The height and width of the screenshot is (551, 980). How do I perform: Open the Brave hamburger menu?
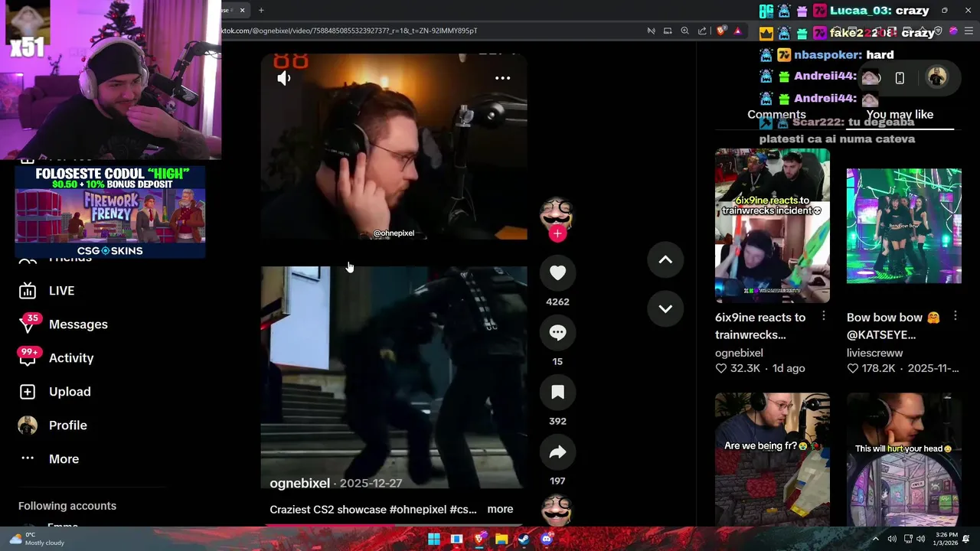coord(969,31)
